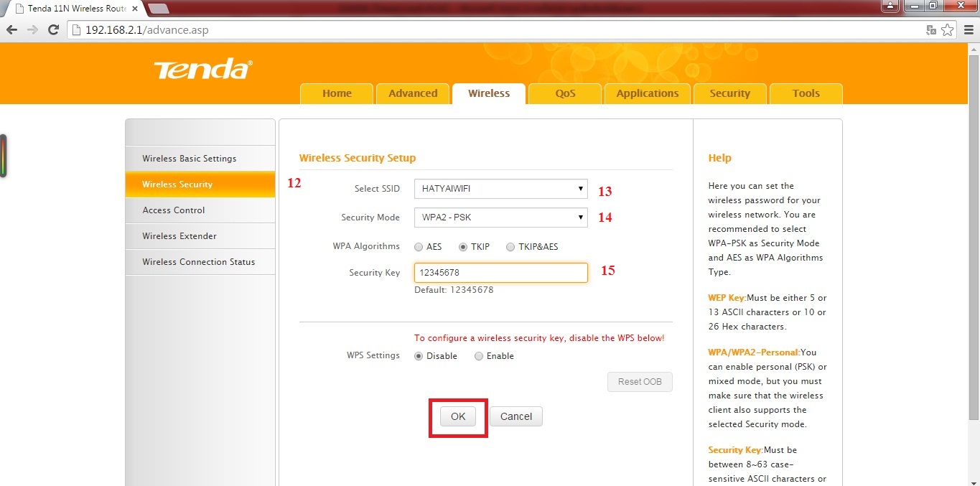Go to Wireless Extender page
The height and width of the screenshot is (486, 980).
[200, 236]
